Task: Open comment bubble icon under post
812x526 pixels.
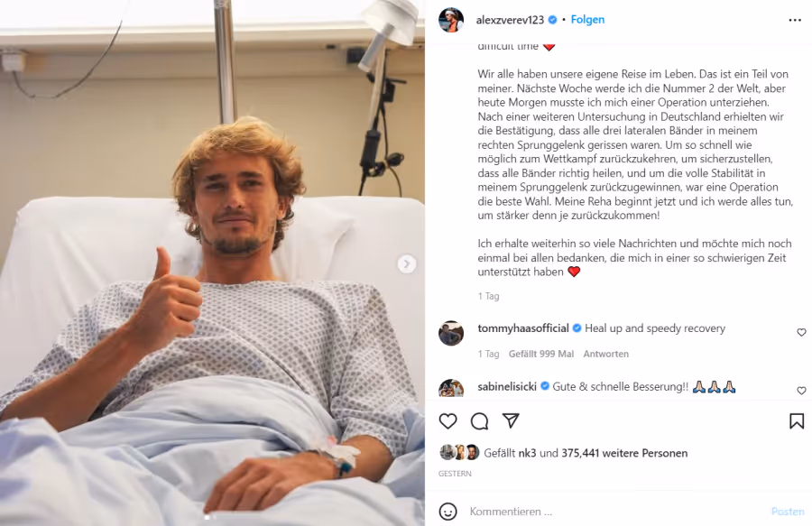Action: point(480,421)
